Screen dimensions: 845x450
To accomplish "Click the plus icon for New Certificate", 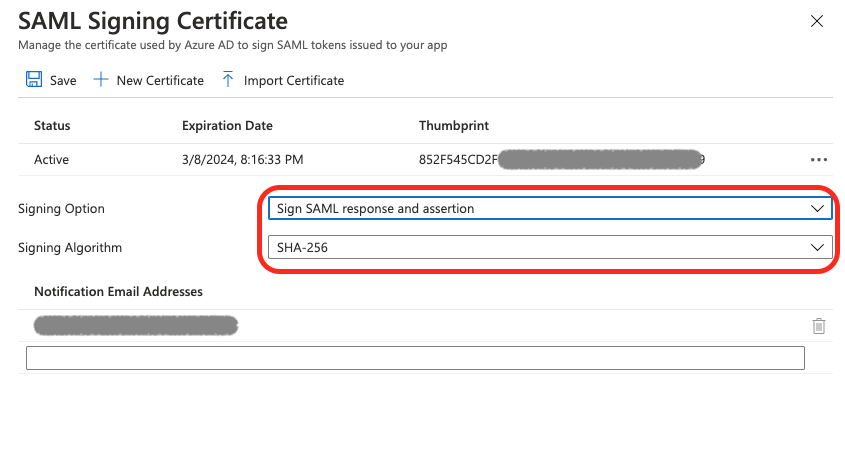I will click(x=101, y=80).
